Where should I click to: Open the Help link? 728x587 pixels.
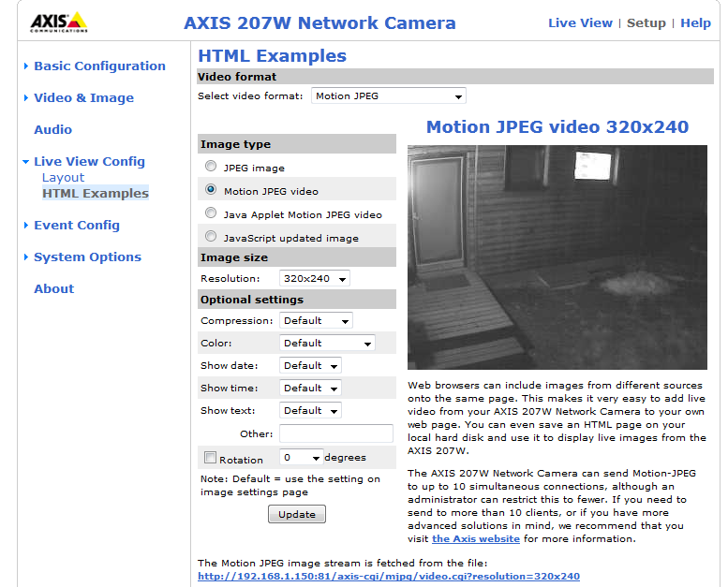click(x=695, y=22)
